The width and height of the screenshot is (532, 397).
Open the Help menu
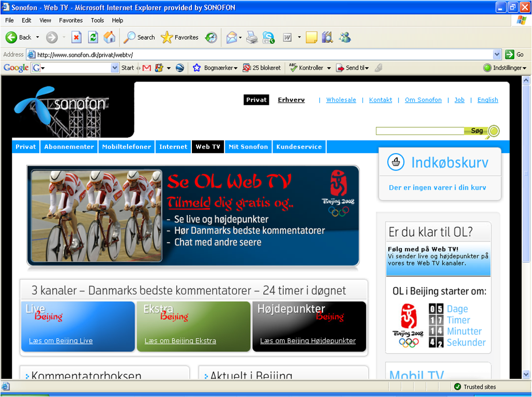(117, 20)
